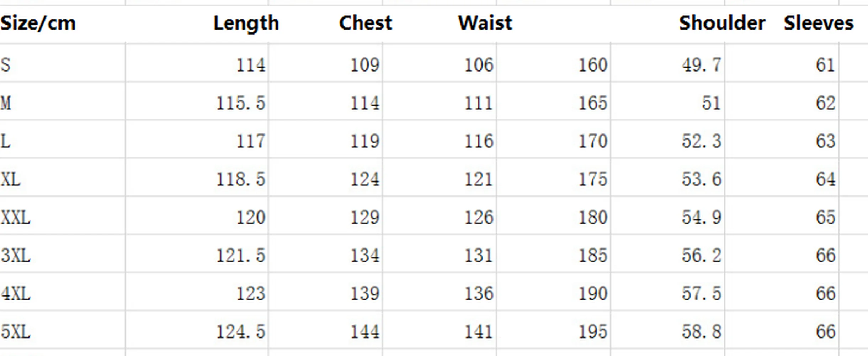Select the Shoulder header cell
Viewport: 868px width, 356px height.
pyautogui.click(x=722, y=23)
